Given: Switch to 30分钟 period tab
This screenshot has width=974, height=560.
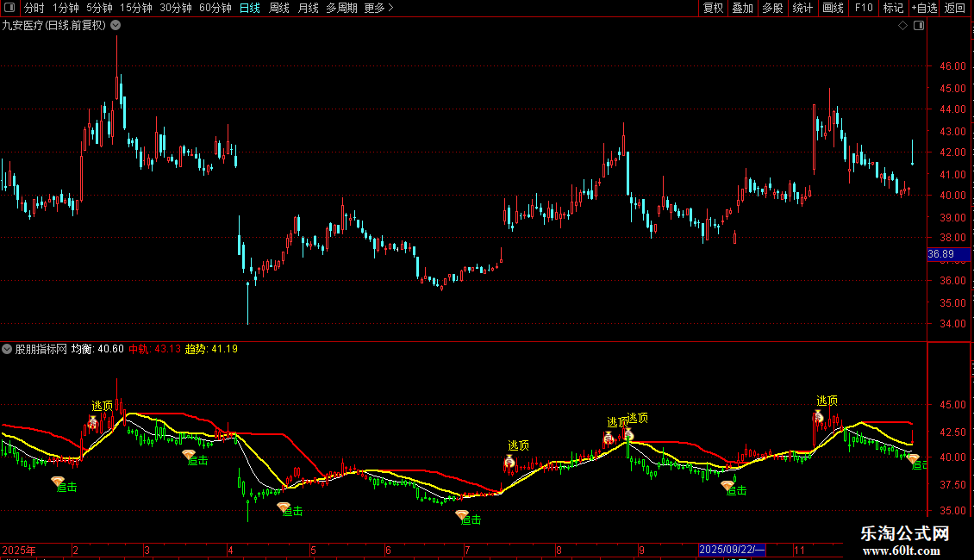Looking at the screenshot, I should point(176,8).
